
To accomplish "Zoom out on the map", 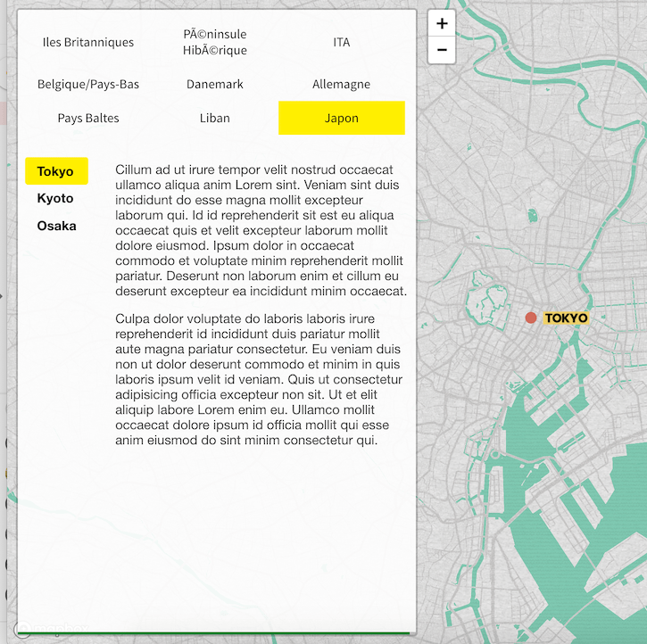I will click(442, 50).
